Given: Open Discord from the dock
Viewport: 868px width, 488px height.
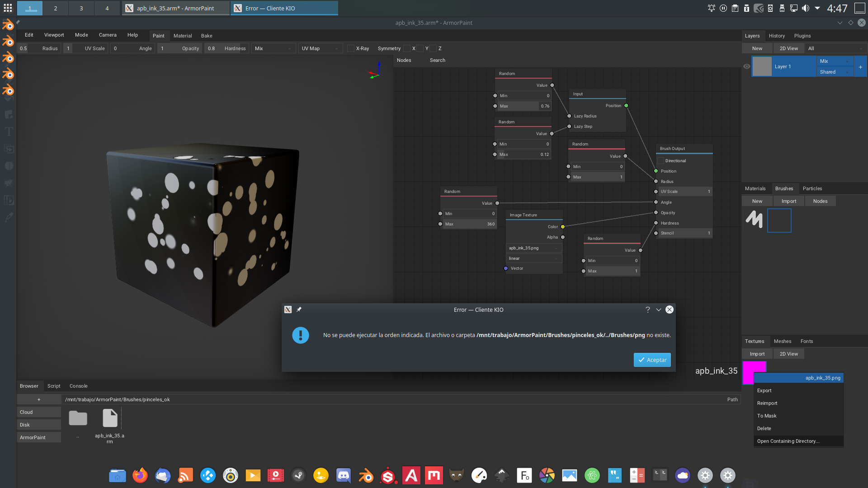Looking at the screenshot, I should pyautogui.click(x=344, y=475).
